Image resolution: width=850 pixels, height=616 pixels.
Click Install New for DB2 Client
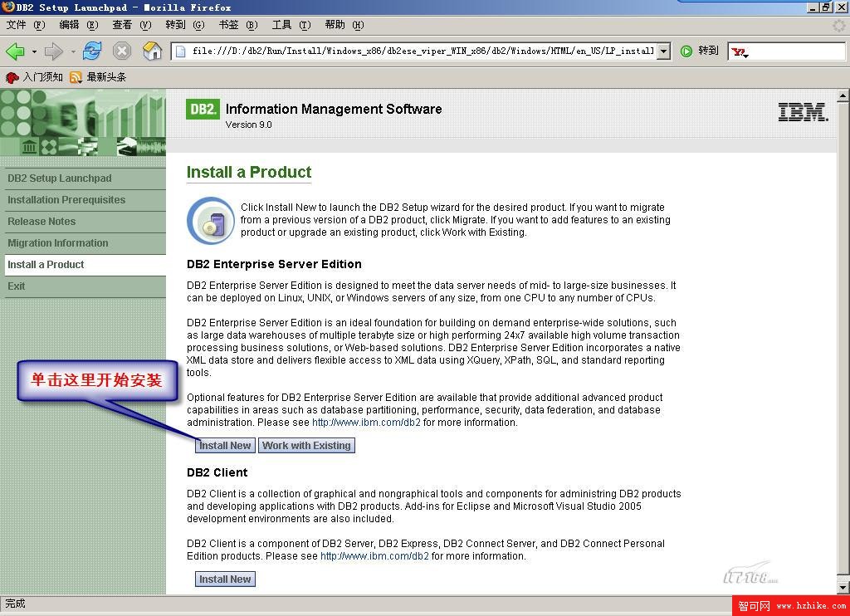click(x=225, y=579)
